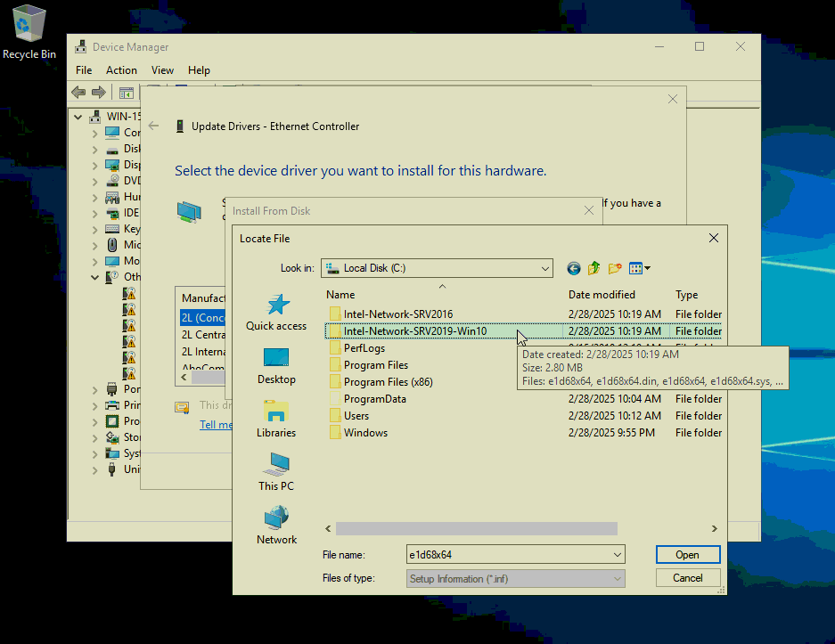835x644 pixels.
Task: Open Libraries from places bar
Action: [x=276, y=420]
